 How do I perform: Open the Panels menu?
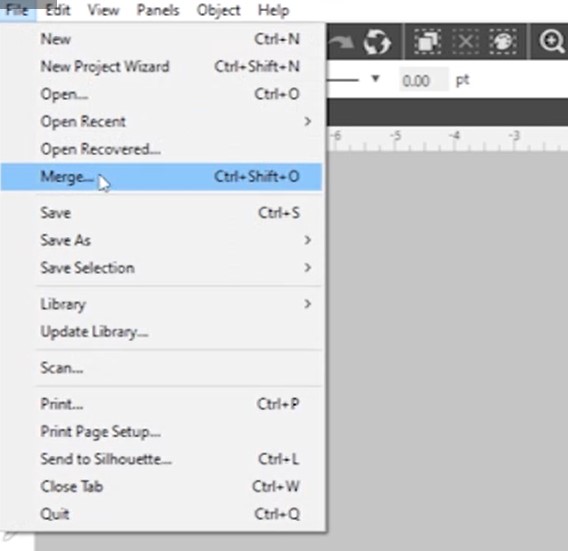click(x=158, y=10)
